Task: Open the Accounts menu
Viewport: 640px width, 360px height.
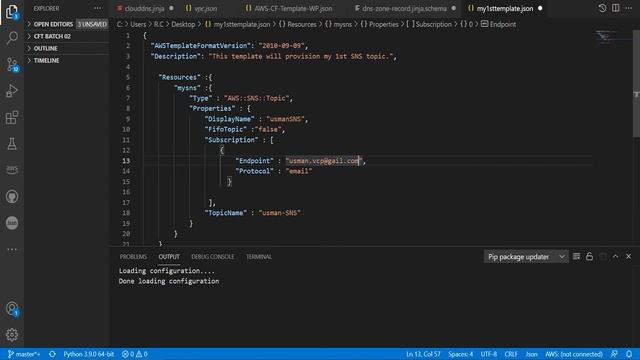Action: [12, 309]
